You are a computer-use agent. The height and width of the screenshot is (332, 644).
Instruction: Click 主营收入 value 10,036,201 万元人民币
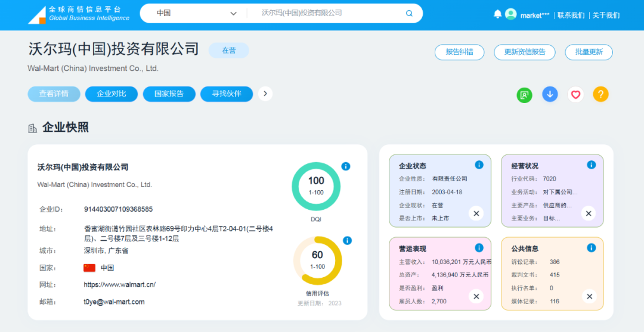[x=462, y=262]
